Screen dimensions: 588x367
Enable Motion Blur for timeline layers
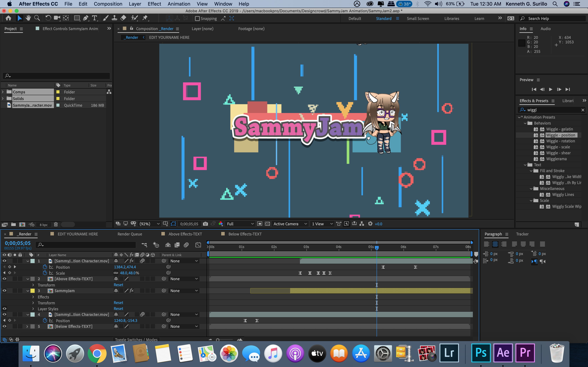[186, 245]
